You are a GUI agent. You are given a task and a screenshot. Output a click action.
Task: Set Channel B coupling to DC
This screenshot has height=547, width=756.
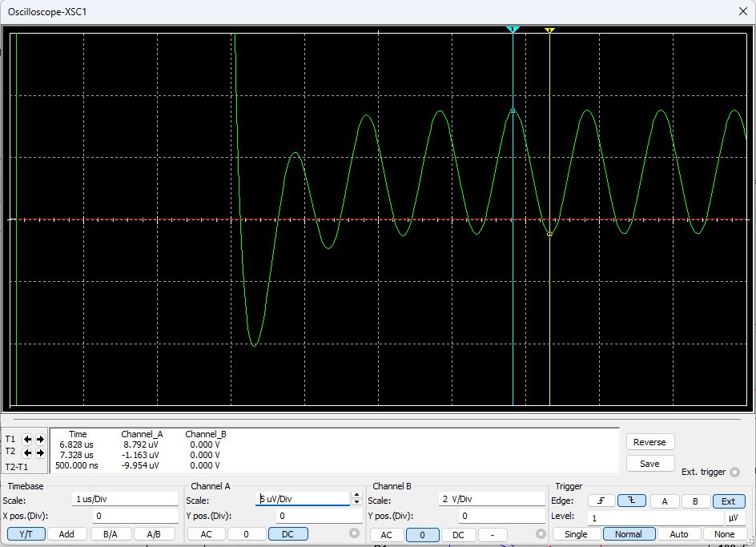click(x=458, y=535)
